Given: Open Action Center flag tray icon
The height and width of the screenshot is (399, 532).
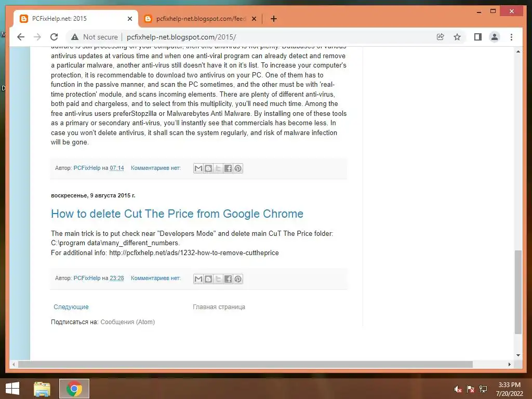Looking at the screenshot, I should pyautogui.click(x=471, y=389).
